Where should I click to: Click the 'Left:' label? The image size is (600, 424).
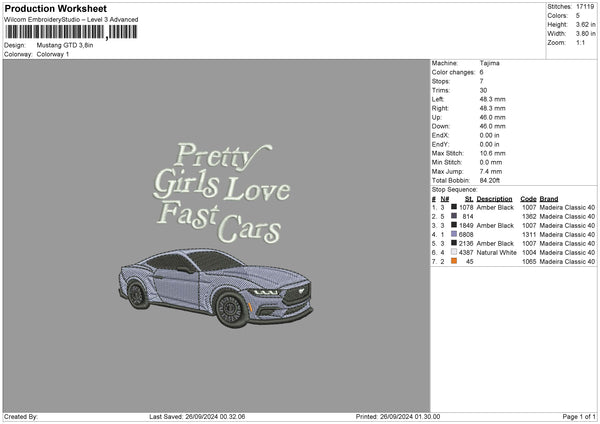(438, 99)
